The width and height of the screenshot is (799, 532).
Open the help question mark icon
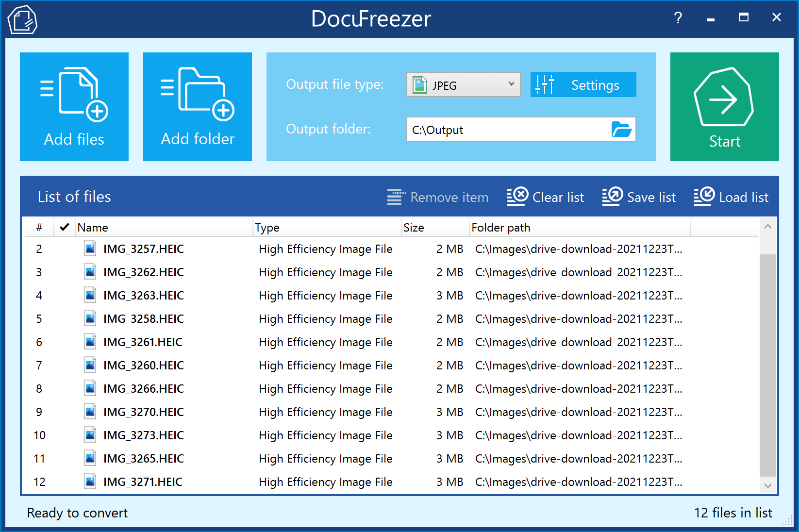[x=678, y=18]
